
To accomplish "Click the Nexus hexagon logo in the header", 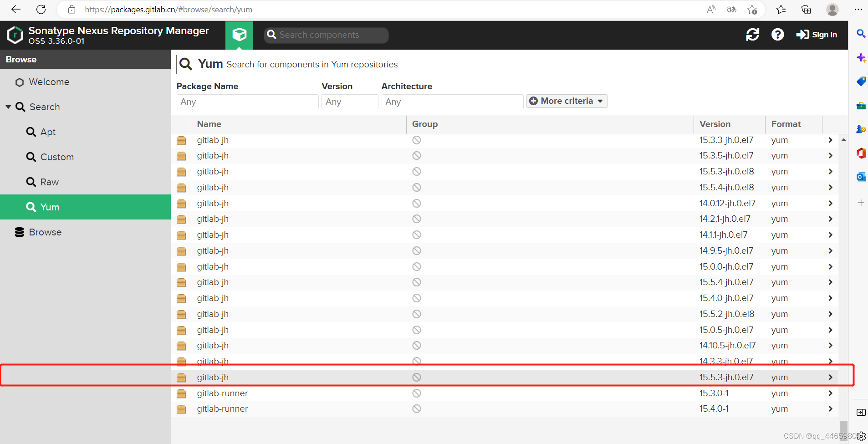I will coord(15,35).
